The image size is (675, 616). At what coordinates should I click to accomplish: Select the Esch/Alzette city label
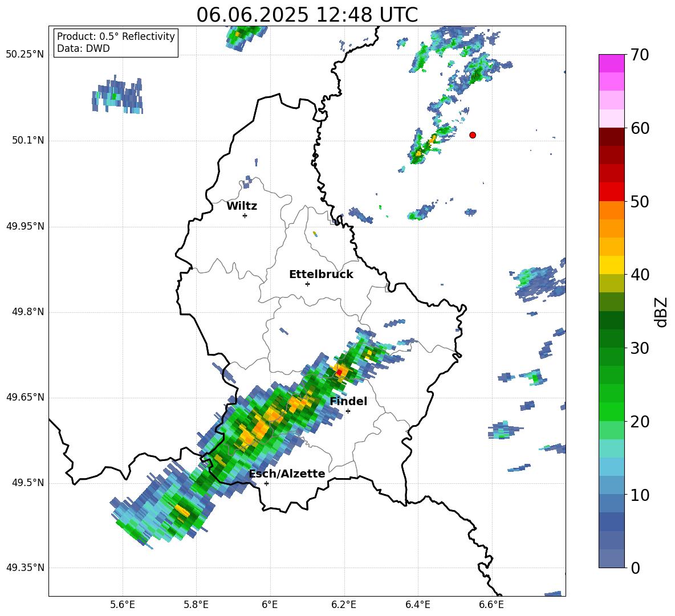[x=287, y=474]
